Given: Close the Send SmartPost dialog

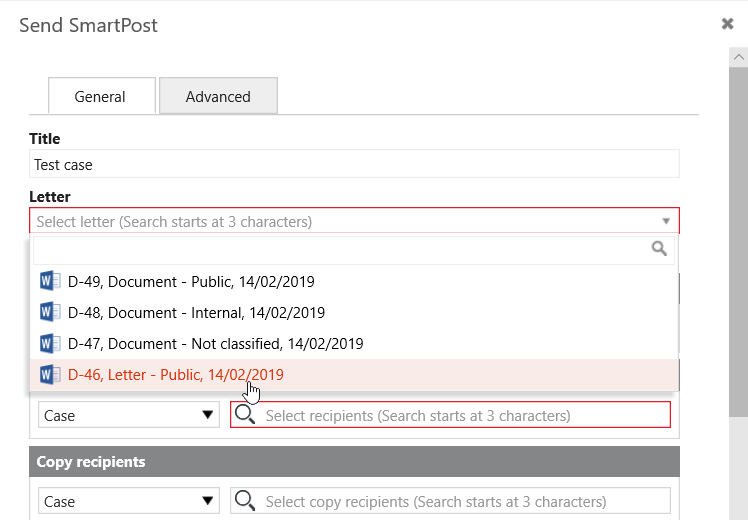Looking at the screenshot, I should (x=728, y=24).
